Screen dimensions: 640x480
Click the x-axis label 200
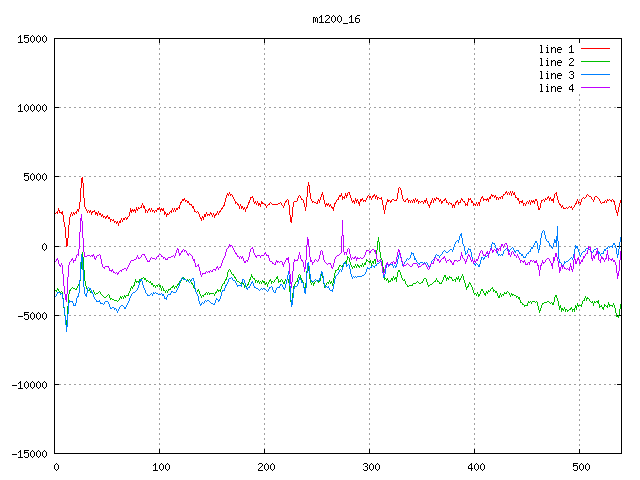coord(266,467)
